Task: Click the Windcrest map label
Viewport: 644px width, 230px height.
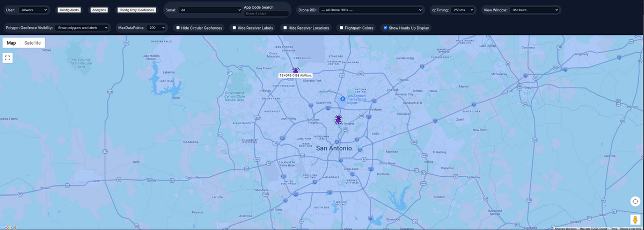Action: (375, 110)
